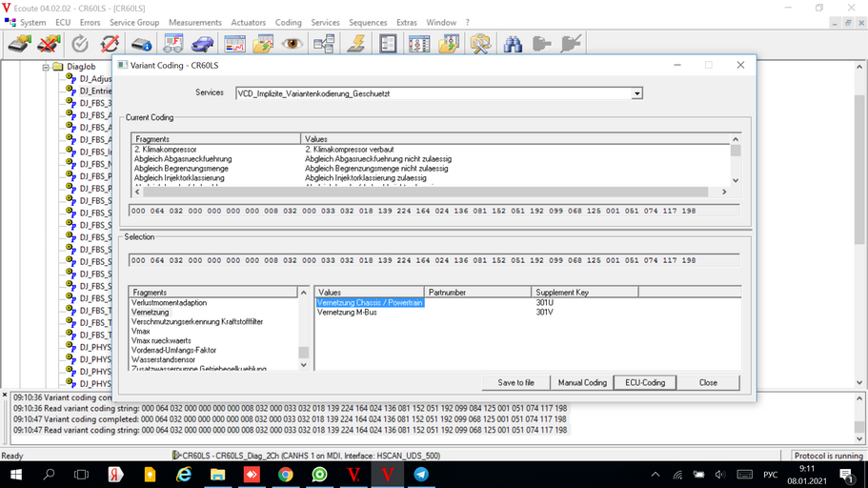Click the sequence folder with green arrow icon
Image resolution: width=868 pixels, height=488 pixels.
(449, 44)
